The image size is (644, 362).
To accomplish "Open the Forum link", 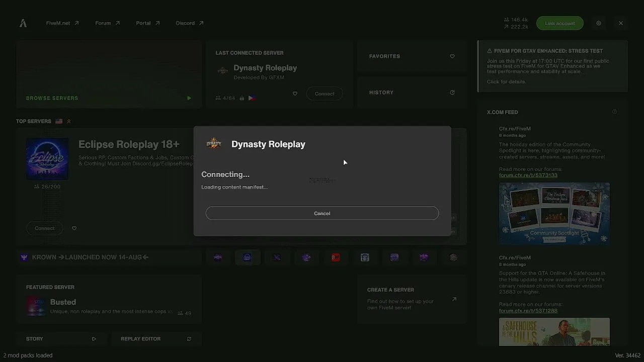I will point(108,23).
